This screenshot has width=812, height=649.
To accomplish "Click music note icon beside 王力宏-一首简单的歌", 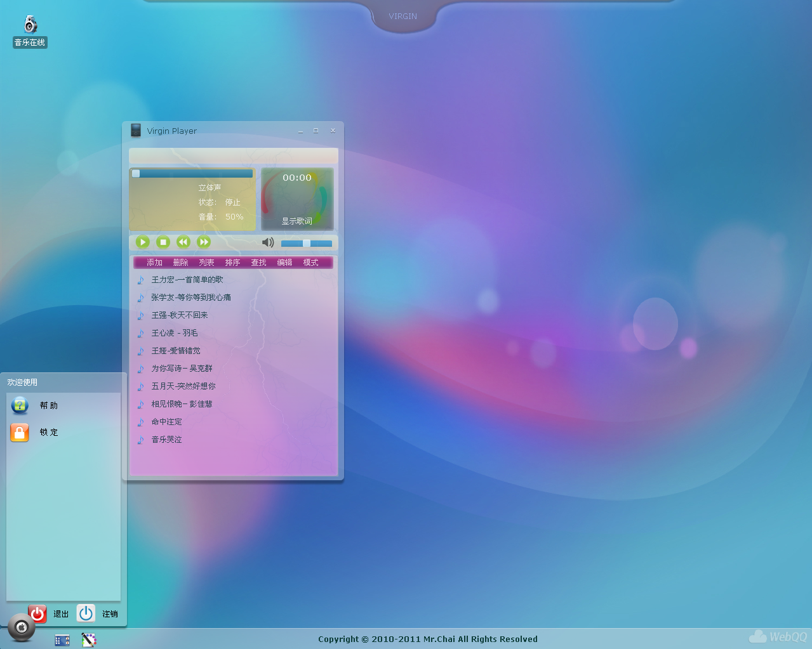I will click(x=141, y=280).
